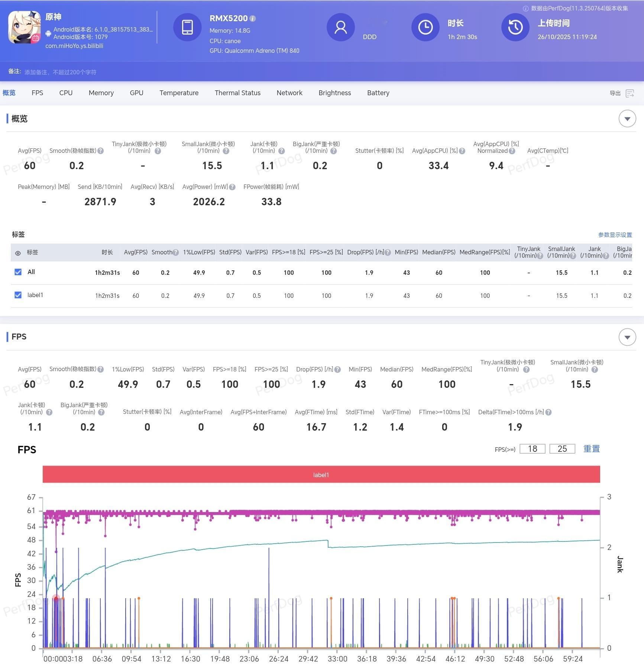
Task: Open help icon for TinyJank in 概览 summary
Action: [x=158, y=151]
